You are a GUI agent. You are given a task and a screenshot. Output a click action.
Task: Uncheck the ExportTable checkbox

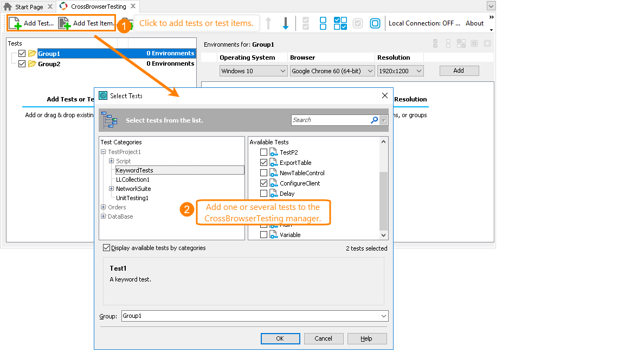pos(263,163)
